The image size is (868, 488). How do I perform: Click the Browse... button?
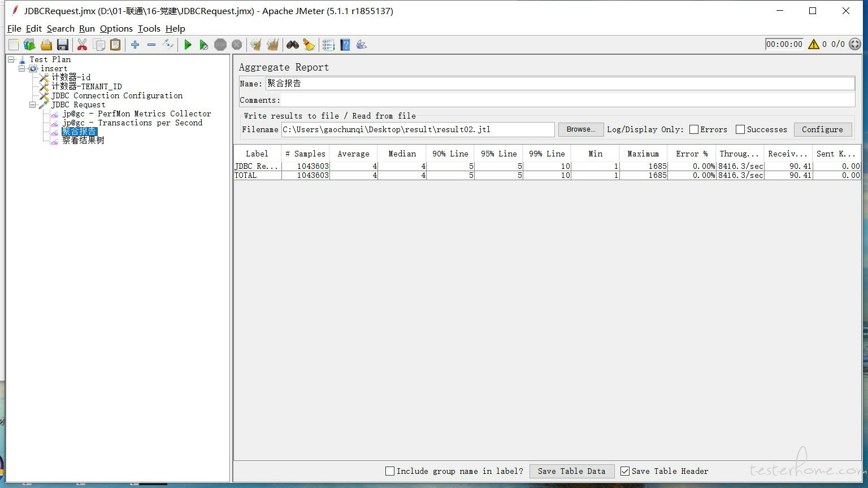tap(581, 129)
